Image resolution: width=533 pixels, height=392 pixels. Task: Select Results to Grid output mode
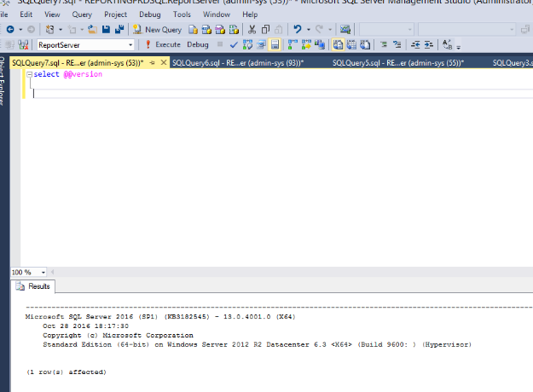[x=351, y=45]
